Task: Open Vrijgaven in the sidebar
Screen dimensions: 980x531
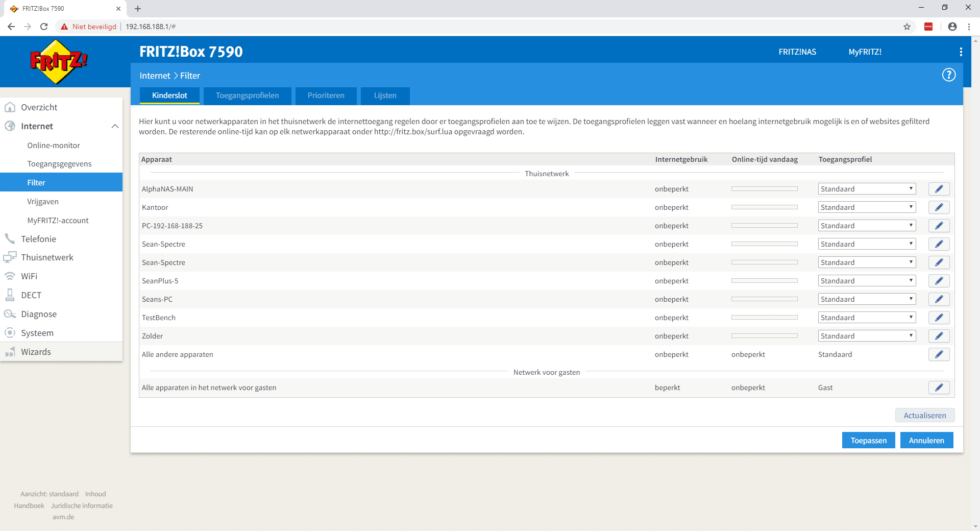Action: pos(43,202)
